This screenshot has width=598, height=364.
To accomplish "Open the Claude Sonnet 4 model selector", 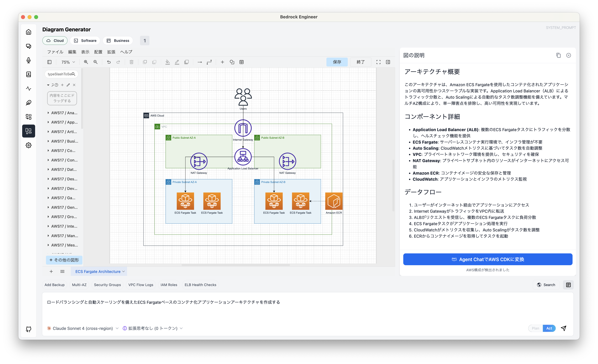I will [x=83, y=328].
